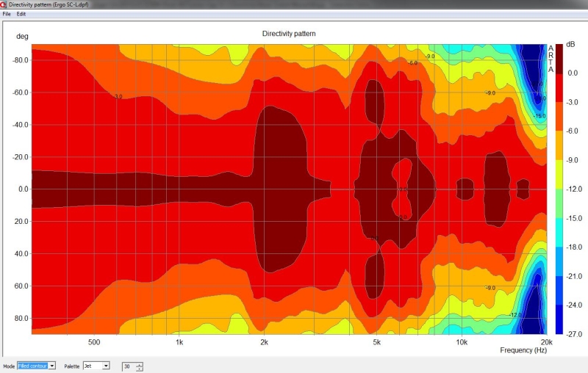Increase the 30 value with the up arrow
Viewport: 588px width, 373px height.
click(x=140, y=364)
